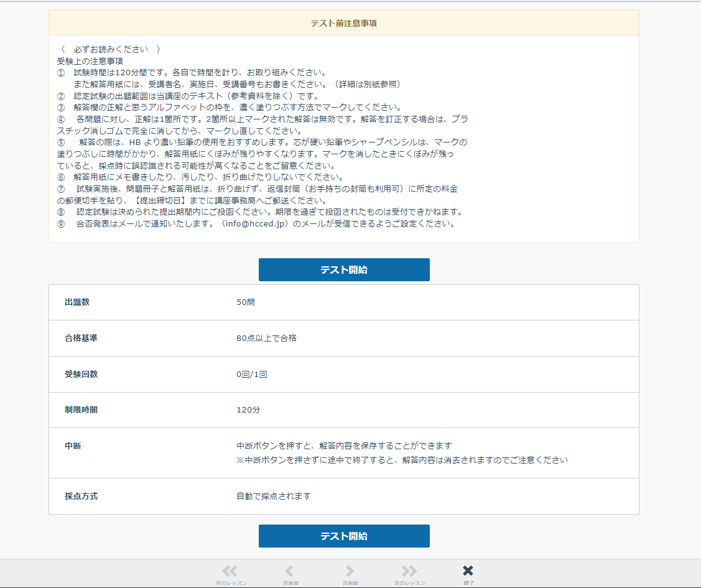Select the 制限時間 row label

[81, 410]
